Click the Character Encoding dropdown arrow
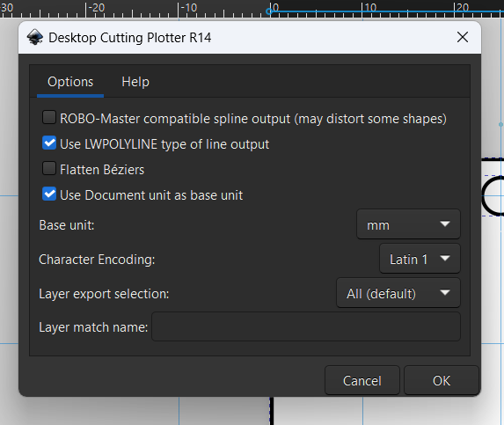 (x=445, y=258)
